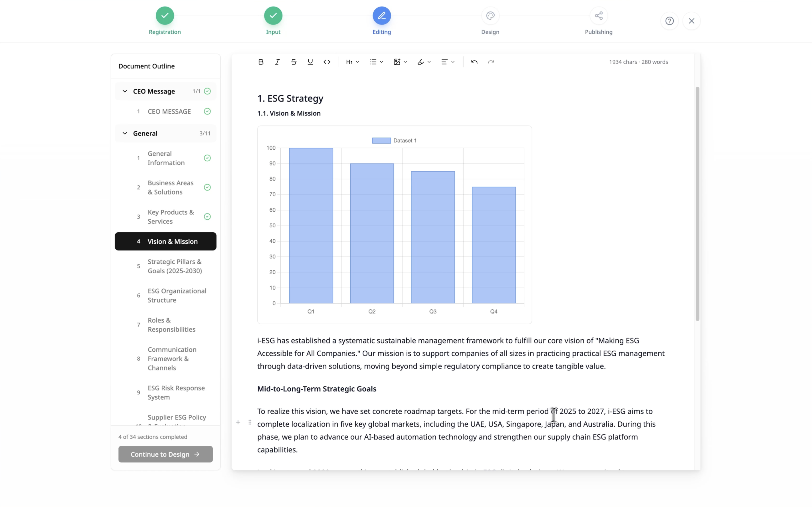Viewport: 812px width, 507px height.
Task: Open the list style dropdown
Action: point(376,62)
